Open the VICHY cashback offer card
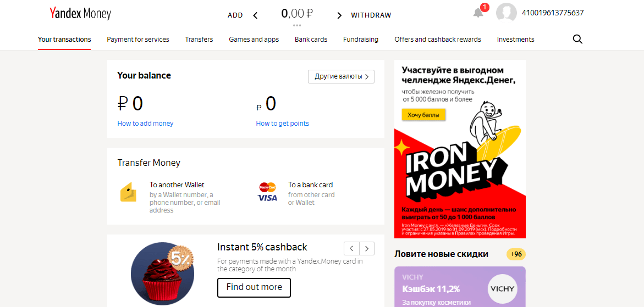 pyautogui.click(x=460, y=287)
